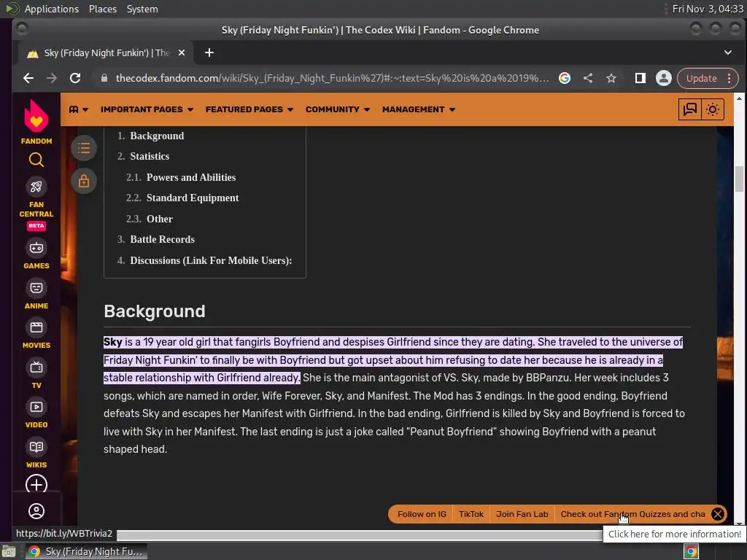Select the Sky (Friday Night Funkin') tab

tap(106, 52)
